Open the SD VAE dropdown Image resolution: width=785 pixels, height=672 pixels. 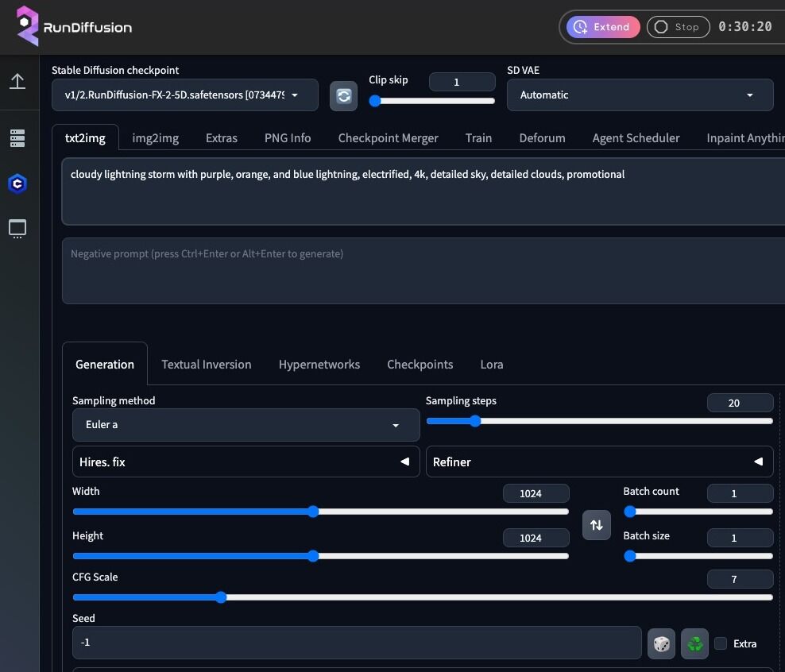639,95
